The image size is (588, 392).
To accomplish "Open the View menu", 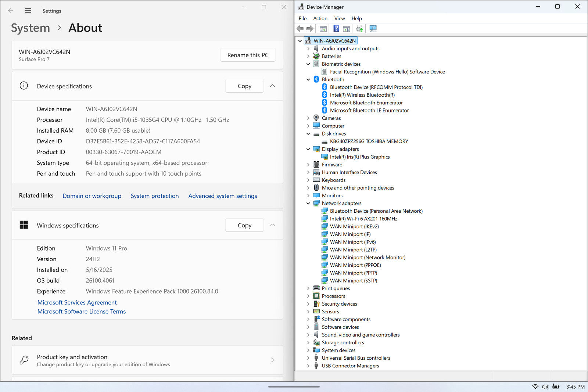I will (x=340, y=18).
